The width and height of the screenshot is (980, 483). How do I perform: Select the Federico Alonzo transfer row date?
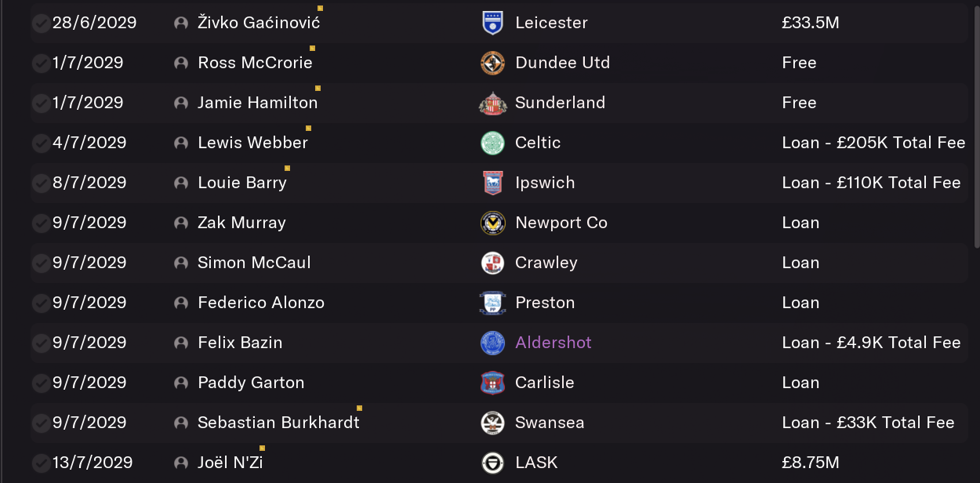point(88,303)
